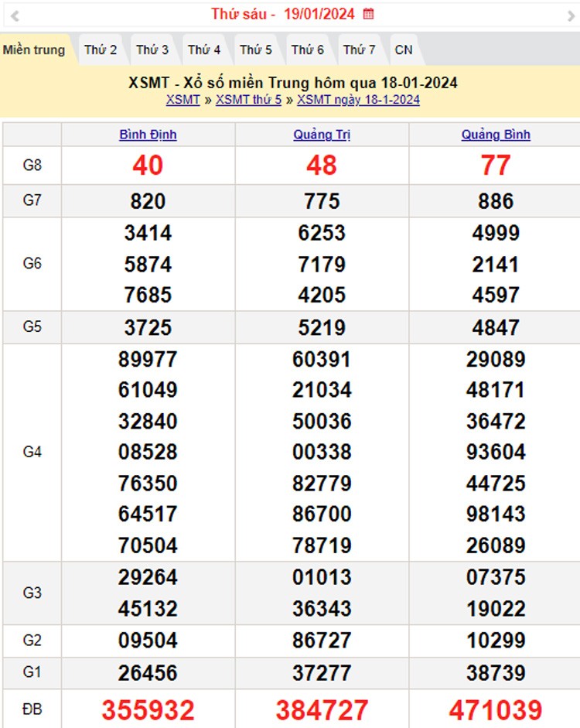Screen dimensions: 580x728
Task: Select the Thứ 6 tab
Action: click(308, 50)
